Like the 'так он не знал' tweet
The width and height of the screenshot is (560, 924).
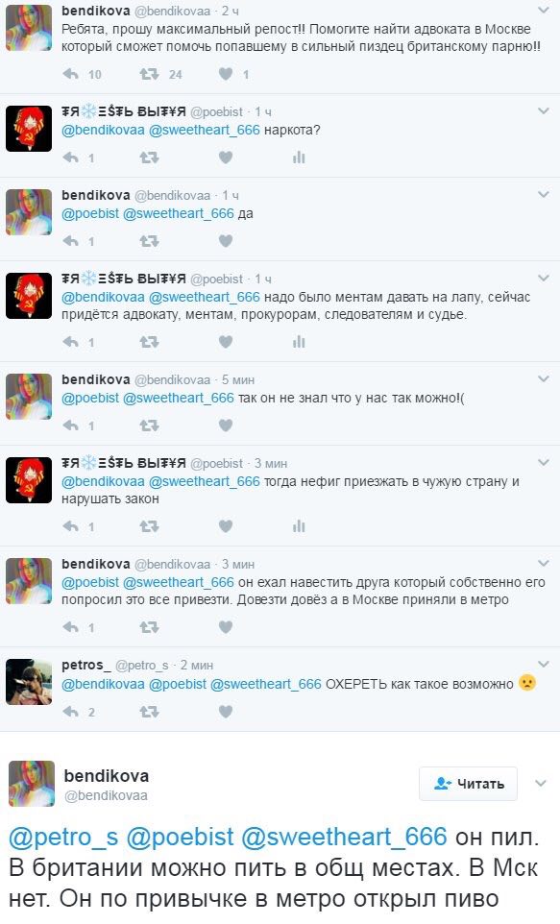click(x=225, y=426)
